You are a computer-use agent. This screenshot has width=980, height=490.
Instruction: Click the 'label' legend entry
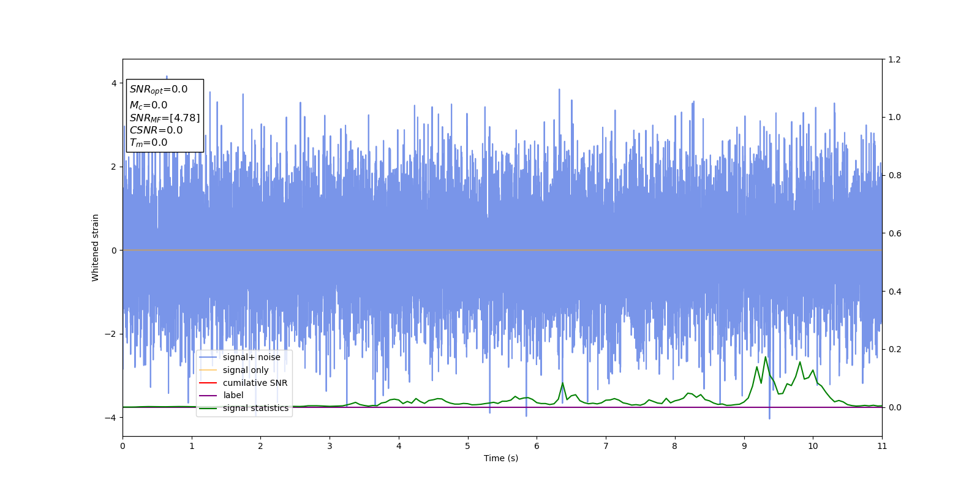221,396
